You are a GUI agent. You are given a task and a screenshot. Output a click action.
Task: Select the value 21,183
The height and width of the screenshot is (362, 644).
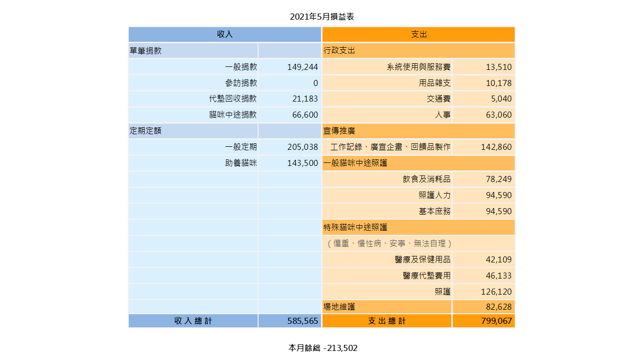(305, 99)
